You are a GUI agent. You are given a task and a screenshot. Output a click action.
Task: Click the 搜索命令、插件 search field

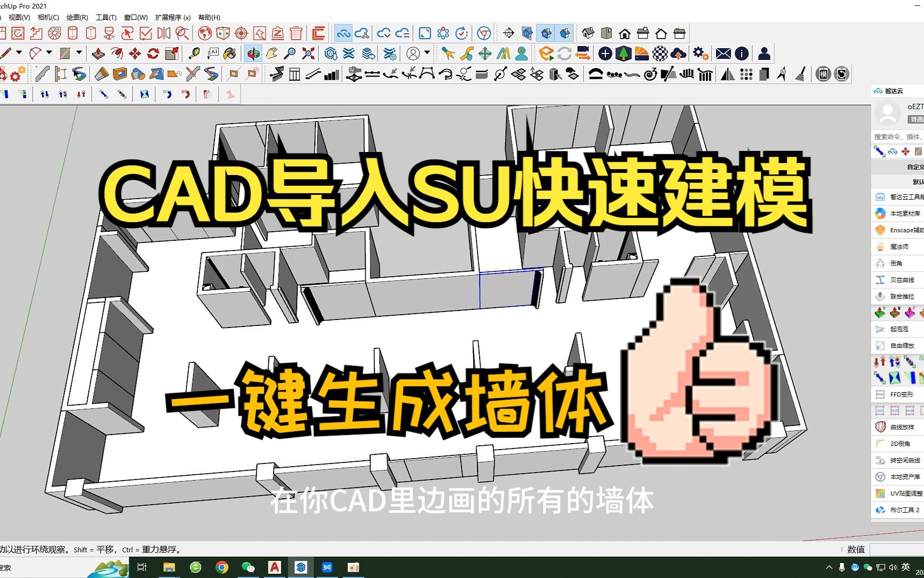(898, 136)
